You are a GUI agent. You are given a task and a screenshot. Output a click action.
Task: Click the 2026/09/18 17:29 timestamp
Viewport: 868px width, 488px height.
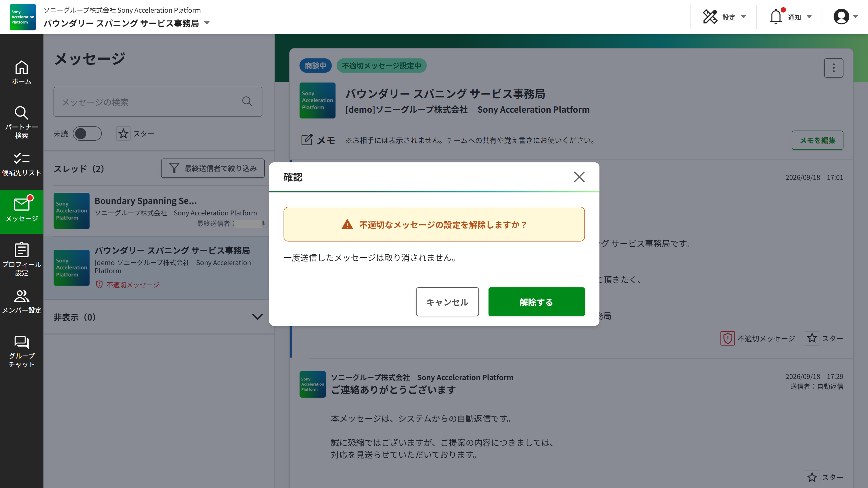pos(814,377)
